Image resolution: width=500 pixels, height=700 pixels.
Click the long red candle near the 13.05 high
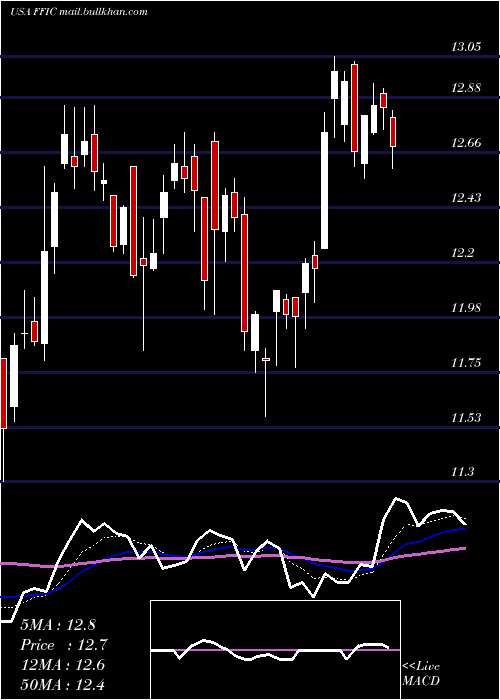click(354, 108)
